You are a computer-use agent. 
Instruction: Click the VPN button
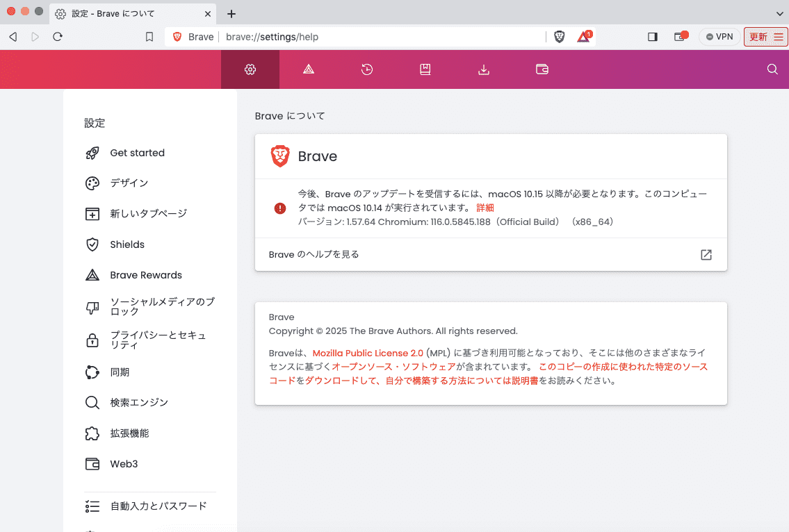[x=719, y=37]
